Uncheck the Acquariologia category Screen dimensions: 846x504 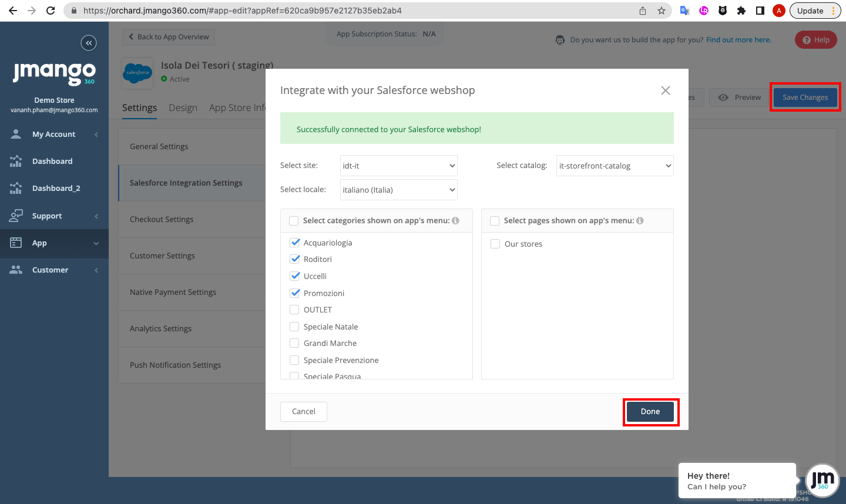pos(295,243)
